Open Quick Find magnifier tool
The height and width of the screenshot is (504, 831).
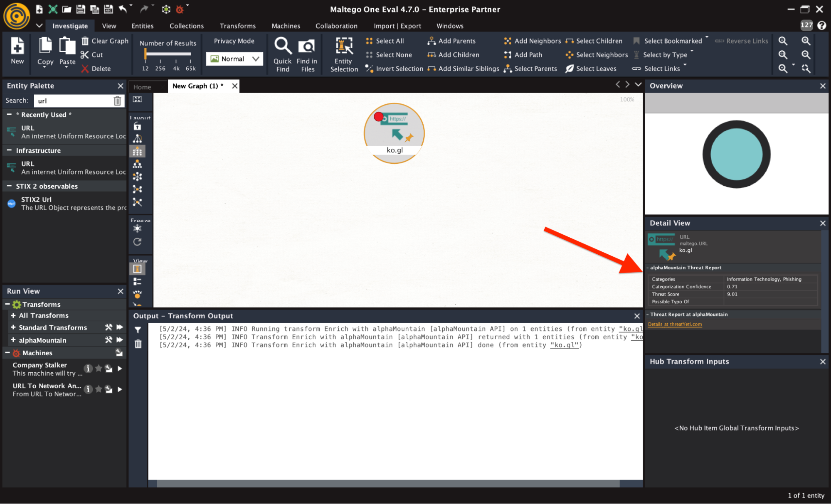(283, 54)
